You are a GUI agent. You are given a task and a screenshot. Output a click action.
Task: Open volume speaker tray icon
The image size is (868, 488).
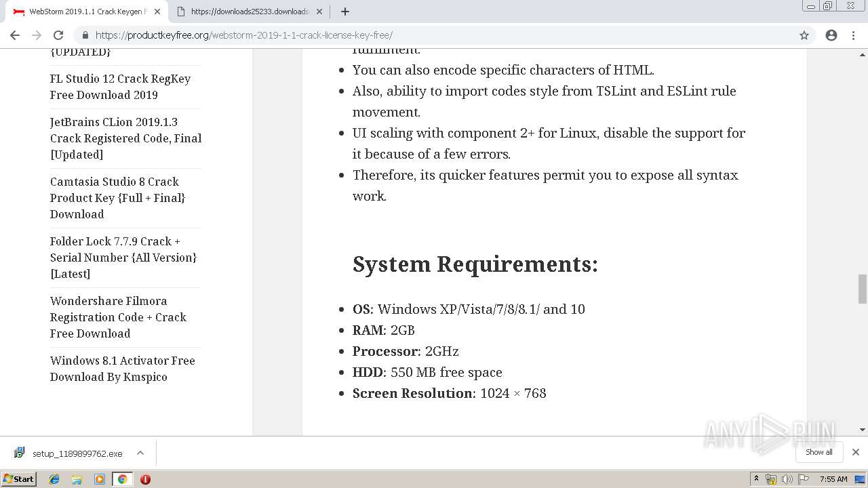tap(787, 479)
